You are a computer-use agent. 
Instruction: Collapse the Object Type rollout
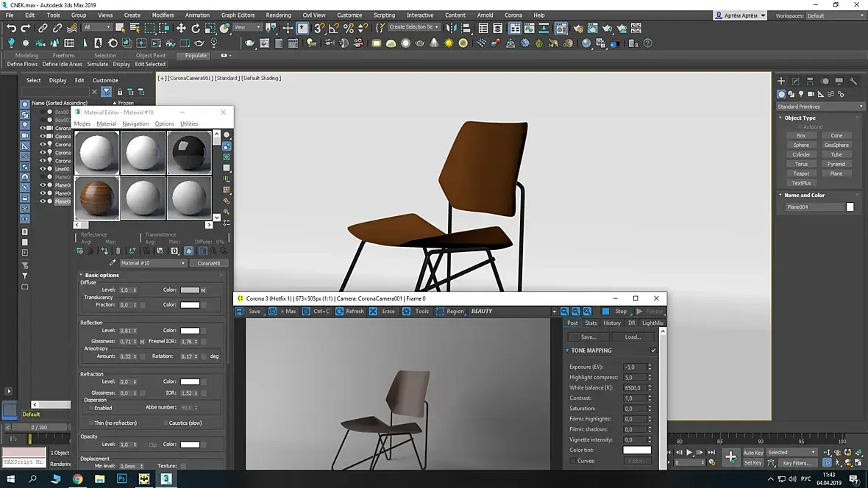coord(799,118)
